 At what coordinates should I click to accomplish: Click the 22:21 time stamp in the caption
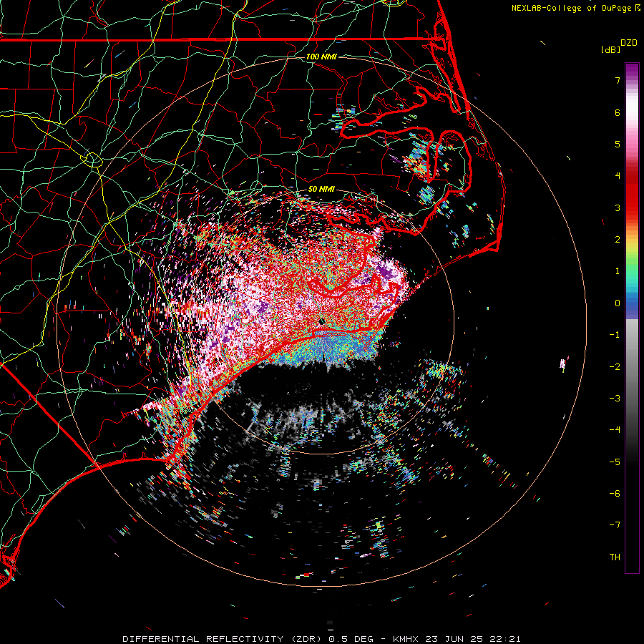[x=506, y=639]
